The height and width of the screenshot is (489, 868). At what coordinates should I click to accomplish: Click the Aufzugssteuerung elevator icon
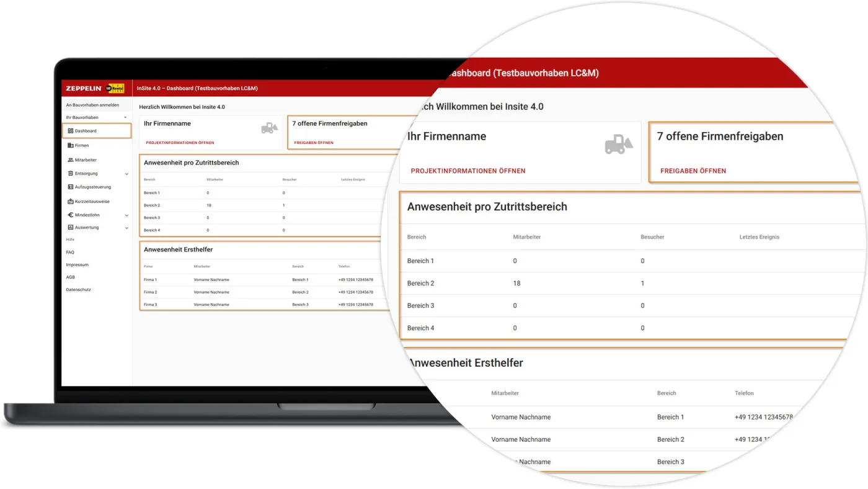click(x=71, y=187)
